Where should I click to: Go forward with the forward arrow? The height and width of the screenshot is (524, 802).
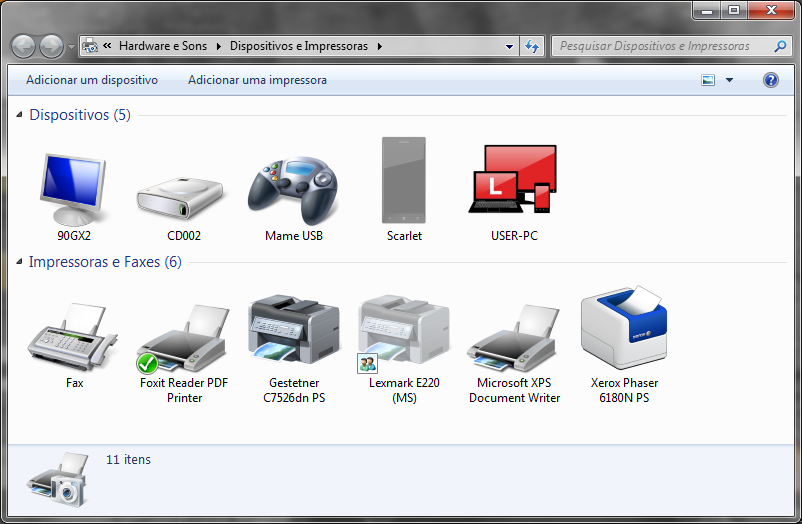click(x=52, y=47)
